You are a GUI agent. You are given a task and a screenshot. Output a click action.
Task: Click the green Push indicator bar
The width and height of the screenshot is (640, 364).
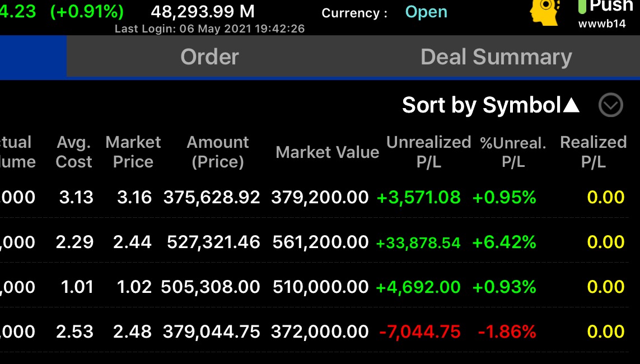(x=582, y=6)
